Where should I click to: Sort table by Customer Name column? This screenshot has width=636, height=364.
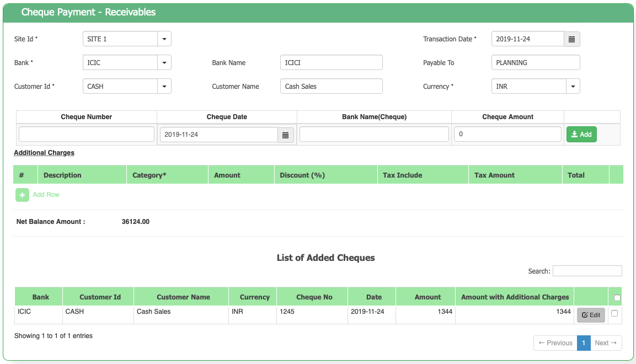pos(183,297)
